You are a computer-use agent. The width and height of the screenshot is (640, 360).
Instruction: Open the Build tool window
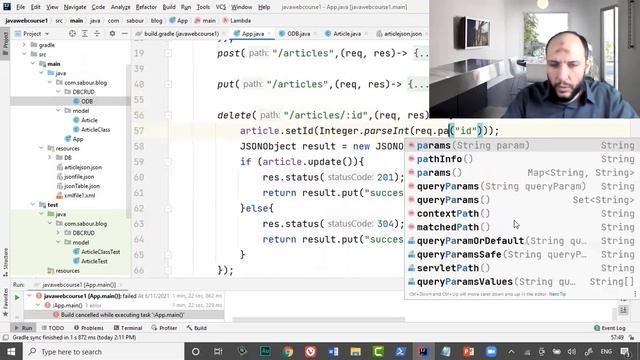point(197,328)
